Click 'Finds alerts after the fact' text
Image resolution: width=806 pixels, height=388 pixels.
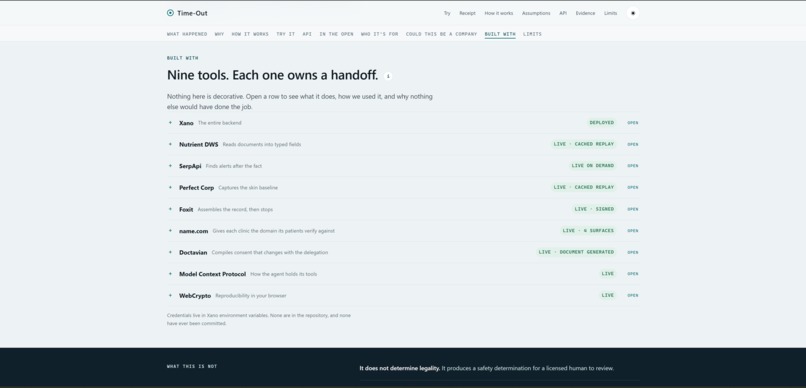[x=233, y=166]
